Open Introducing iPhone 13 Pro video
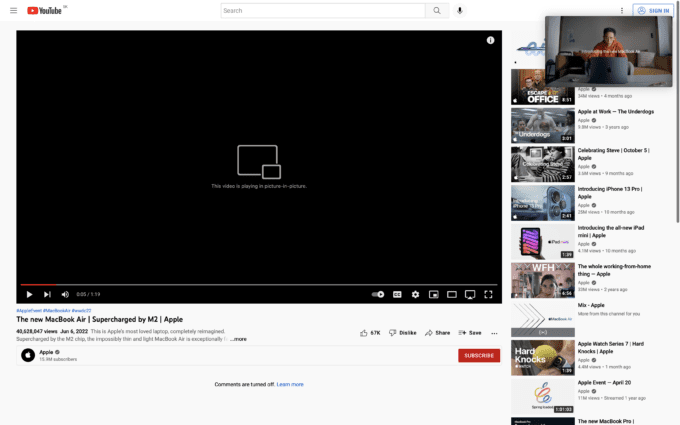 point(610,193)
